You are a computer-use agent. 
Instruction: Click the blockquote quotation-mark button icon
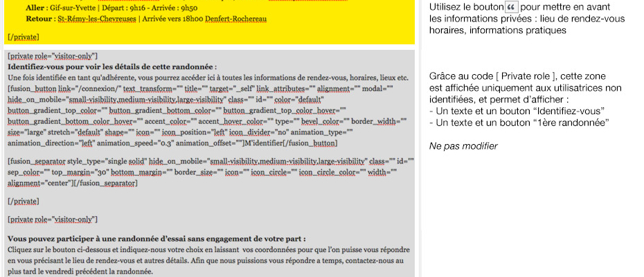click(x=511, y=7)
